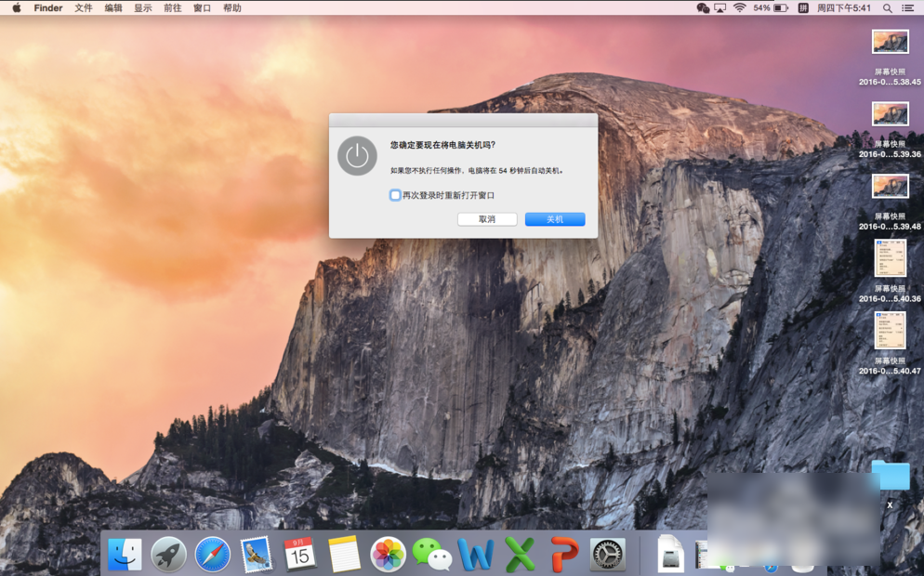Open the battery status menu
The image size is (924, 576).
coord(780,8)
